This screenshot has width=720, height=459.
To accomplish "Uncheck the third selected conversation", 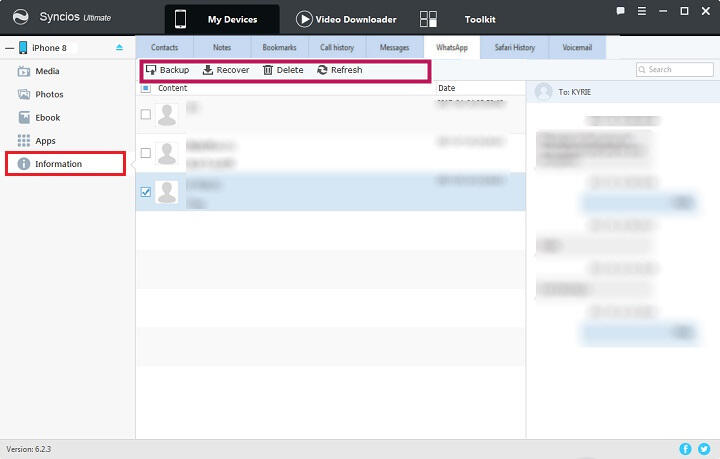I will tap(146, 192).
